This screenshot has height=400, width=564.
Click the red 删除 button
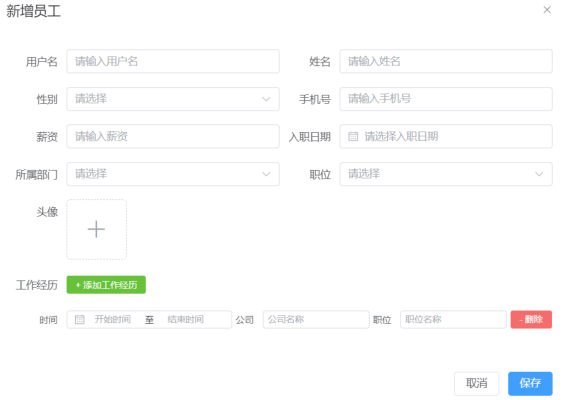click(x=531, y=319)
